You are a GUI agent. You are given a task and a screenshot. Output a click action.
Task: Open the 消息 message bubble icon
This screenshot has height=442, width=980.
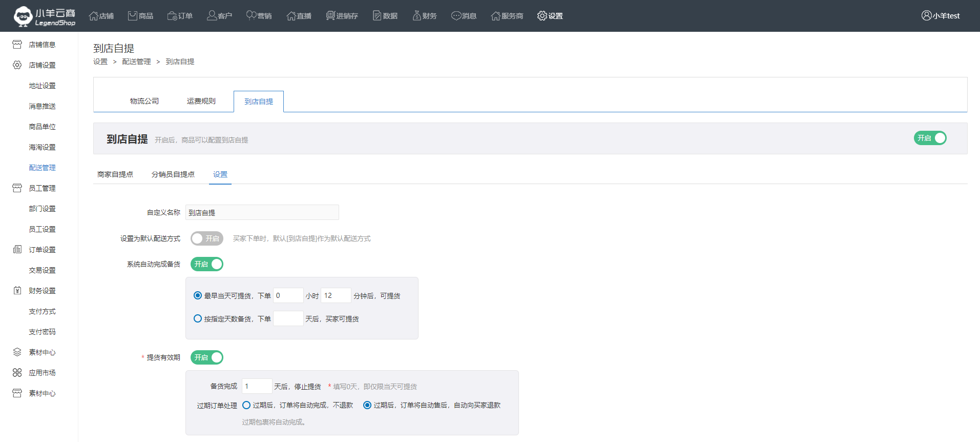[456, 16]
